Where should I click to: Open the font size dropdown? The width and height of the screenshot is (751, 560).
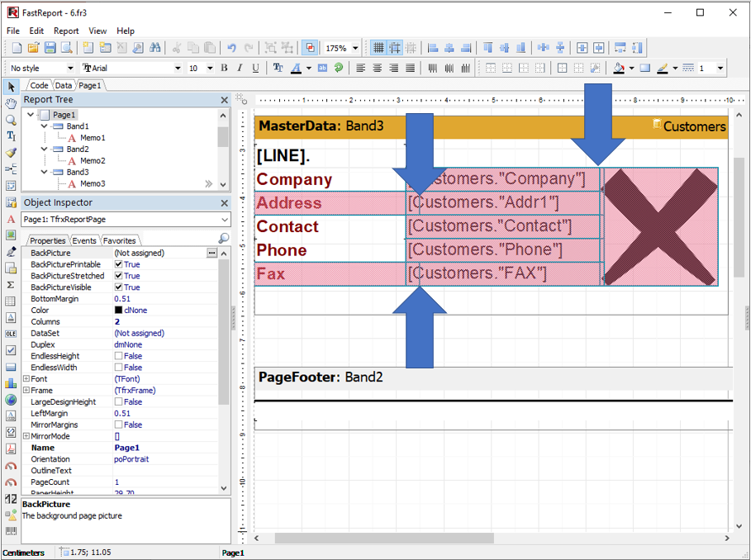(210, 69)
